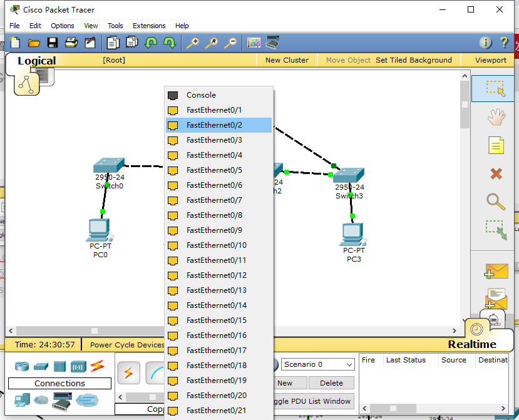Click Power Cycle Devices
The image size is (519, 420).
(127, 345)
